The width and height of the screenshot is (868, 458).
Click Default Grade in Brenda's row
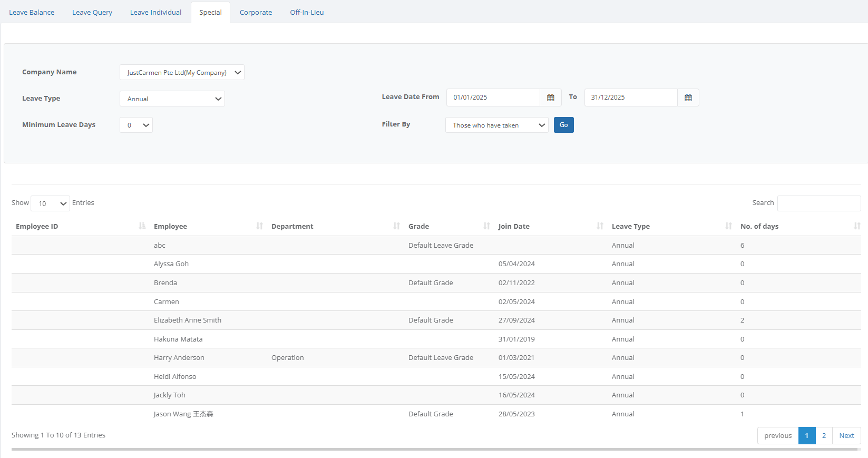pos(431,282)
